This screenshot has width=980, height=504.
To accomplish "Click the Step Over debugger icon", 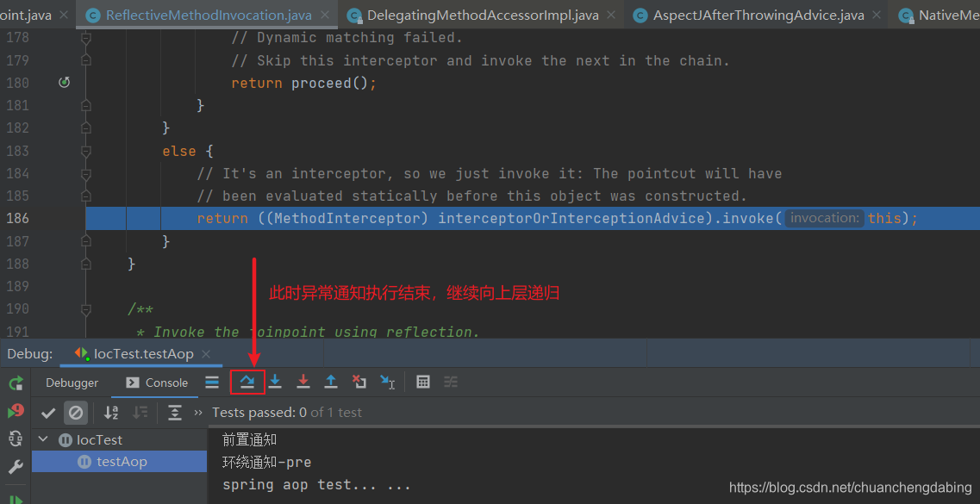I will [x=247, y=383].
